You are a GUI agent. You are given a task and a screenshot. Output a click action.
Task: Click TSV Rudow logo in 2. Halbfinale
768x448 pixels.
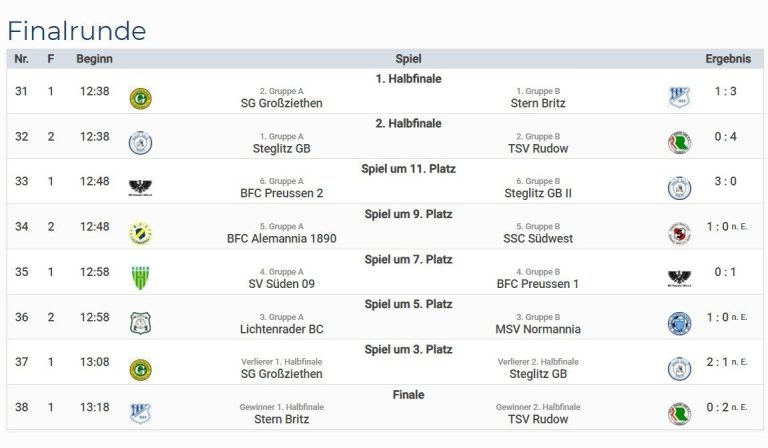point(679,143)
